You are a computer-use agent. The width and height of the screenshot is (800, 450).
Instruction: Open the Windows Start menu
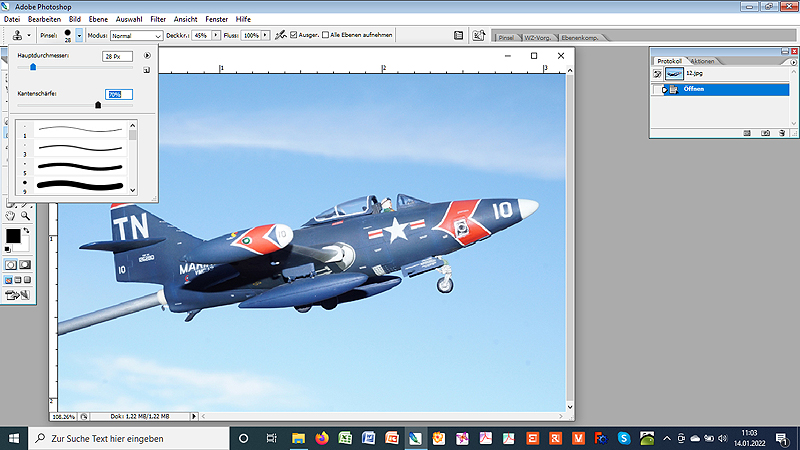(14, 438)
